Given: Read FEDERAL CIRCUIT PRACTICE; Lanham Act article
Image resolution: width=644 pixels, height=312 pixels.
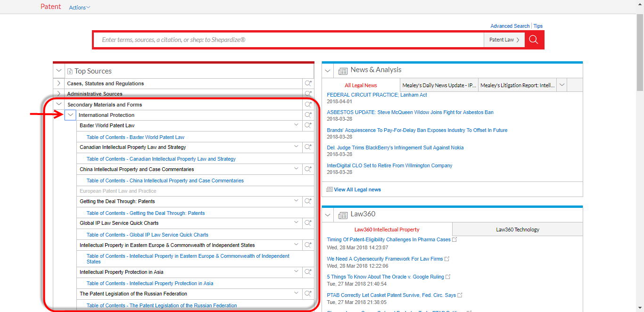Looking at the screenshot, I should [x=377, y=95].
